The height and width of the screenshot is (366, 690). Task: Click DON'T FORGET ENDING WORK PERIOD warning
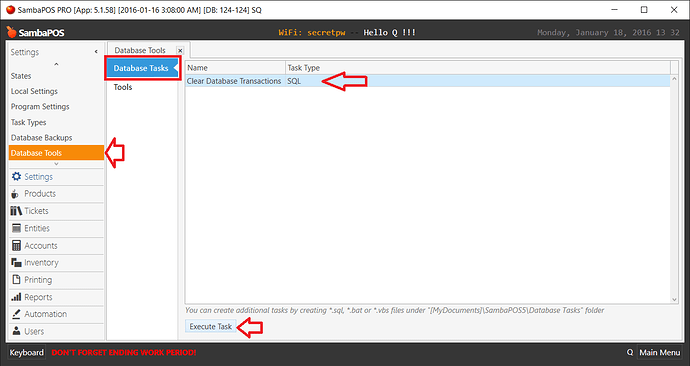(x=124, y=352)
